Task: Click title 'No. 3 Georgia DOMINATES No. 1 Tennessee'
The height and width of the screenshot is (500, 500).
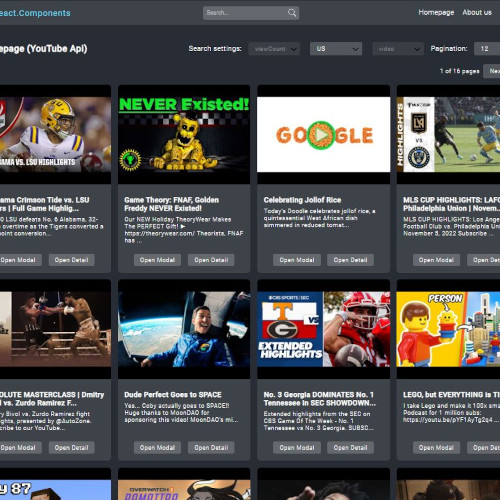Action: (x=320, y=399)
